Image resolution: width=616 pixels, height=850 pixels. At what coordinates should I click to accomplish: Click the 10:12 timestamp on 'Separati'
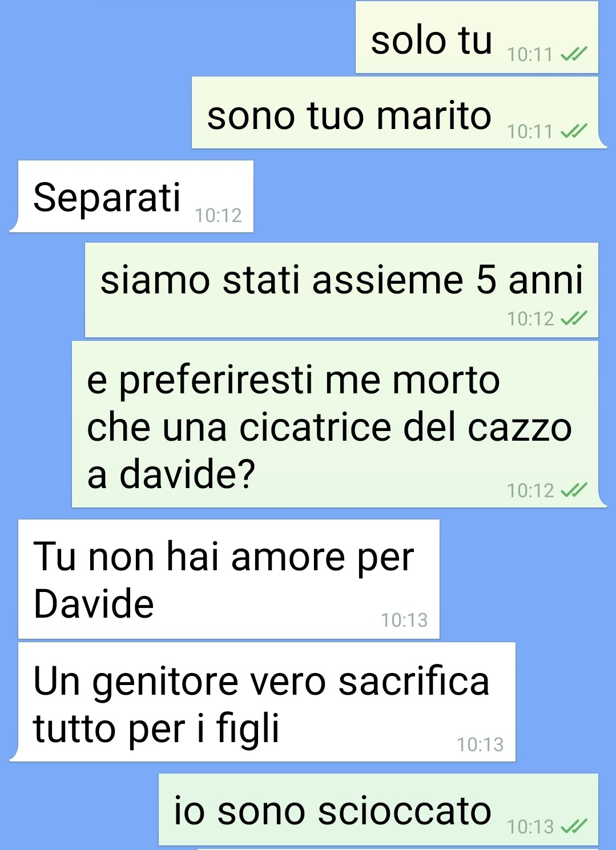tap(218, 215)
